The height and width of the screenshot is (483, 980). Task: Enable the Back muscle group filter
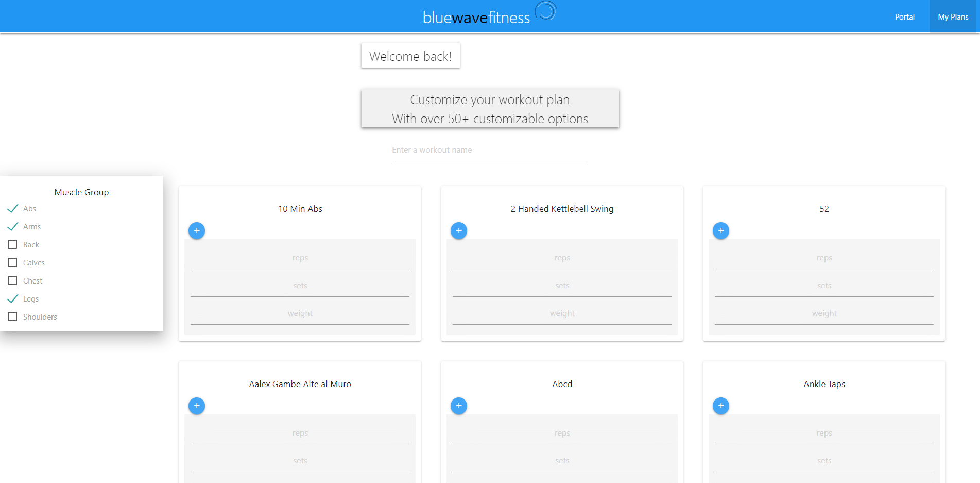(13, 245)
